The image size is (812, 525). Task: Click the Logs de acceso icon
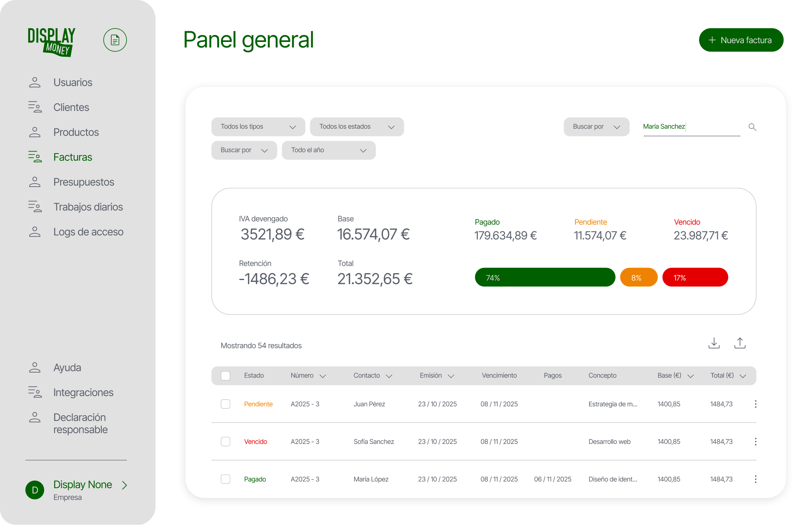point(35,232)
